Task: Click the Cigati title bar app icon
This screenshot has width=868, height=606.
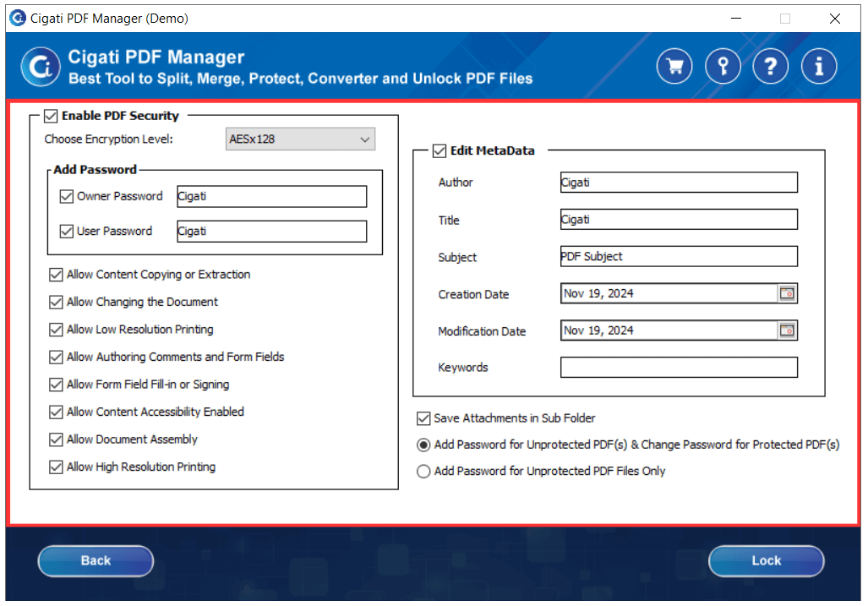Action: [18, 18]
